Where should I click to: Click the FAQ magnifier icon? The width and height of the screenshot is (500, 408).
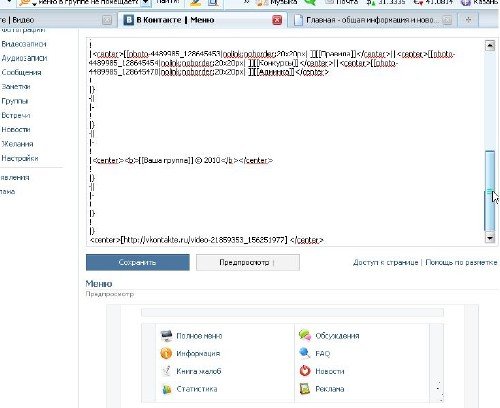[x=305, y=353]
